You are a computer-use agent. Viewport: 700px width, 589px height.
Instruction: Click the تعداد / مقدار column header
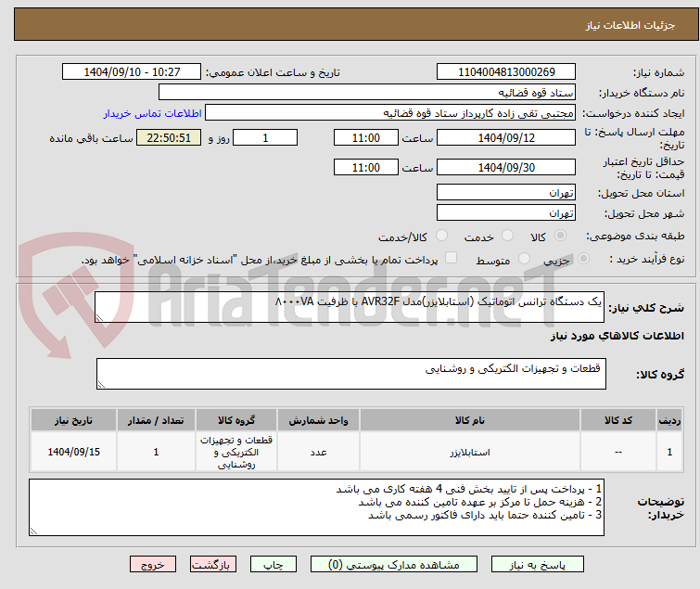[156, 420]
